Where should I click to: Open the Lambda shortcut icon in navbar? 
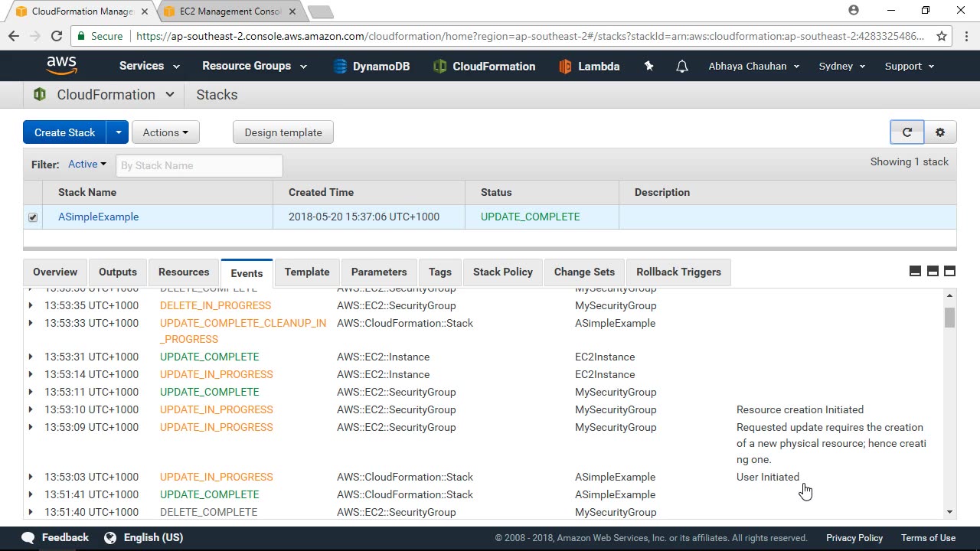pyautogui.click(x=565, y=67)
